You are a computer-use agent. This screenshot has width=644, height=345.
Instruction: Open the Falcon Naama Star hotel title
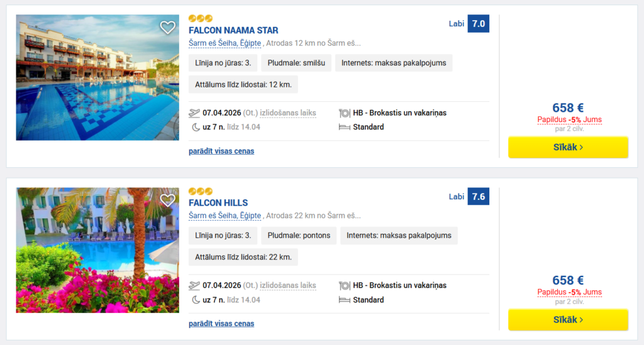[x=233, y=30]
